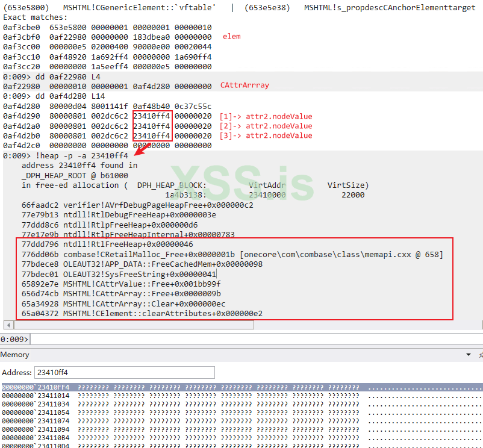Click MSHTML!CAttrArray::Clear+0x000000ec frame

123,304
